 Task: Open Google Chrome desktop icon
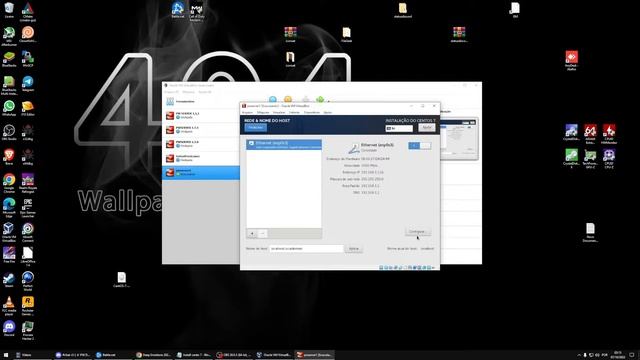[9, 183]
